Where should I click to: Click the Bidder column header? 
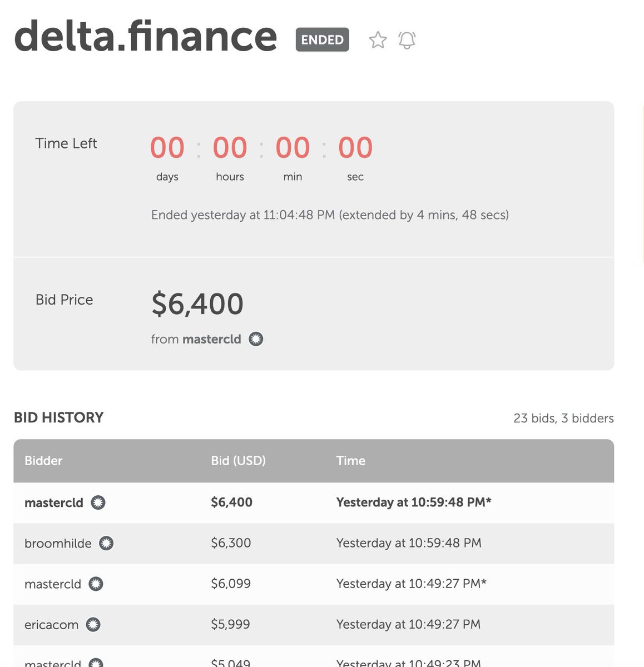tap(43, 461)
